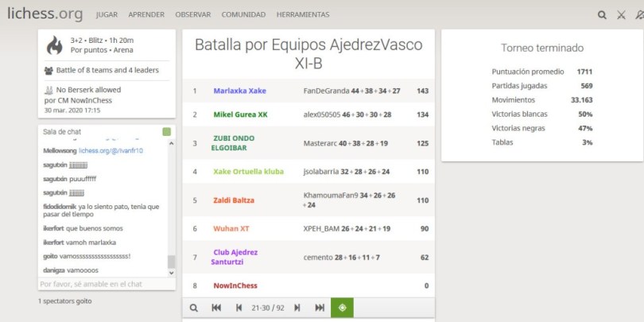Open the search icon in the top bar

pos(602,14)
